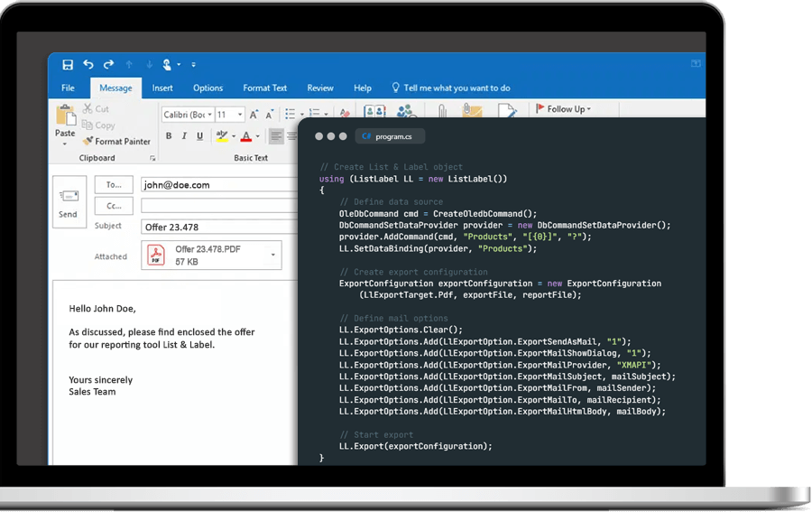Clear all formatting icon
The height and width of the screenshot is (512, 812).
tap(345, 113)
